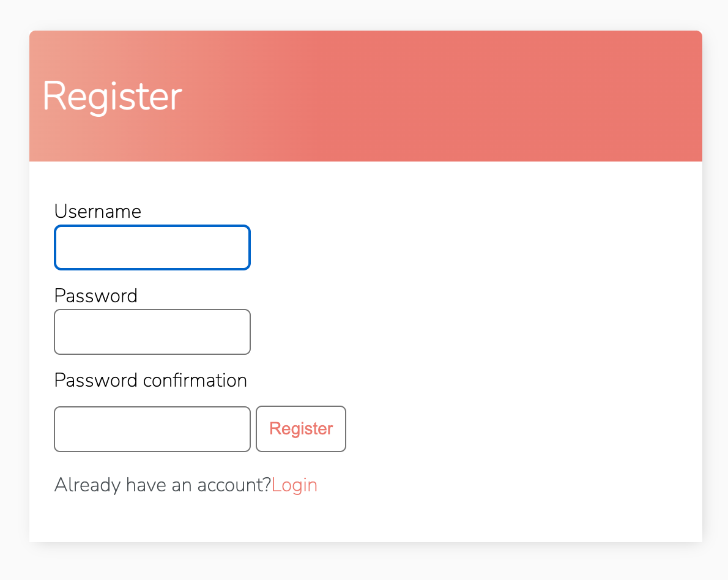Submit the form via the Register button
This screenshot has height=580, width=728.
pyautogui.click(x=300, y=429)
